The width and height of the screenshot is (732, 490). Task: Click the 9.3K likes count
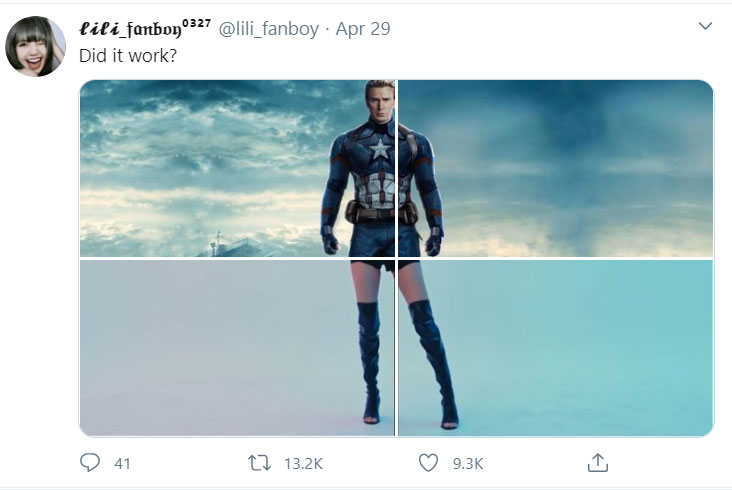tap(467, 463)
